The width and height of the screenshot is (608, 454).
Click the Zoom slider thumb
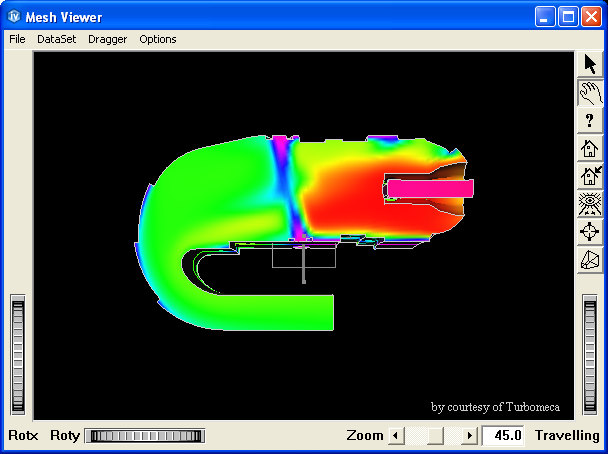click(435, 436)
